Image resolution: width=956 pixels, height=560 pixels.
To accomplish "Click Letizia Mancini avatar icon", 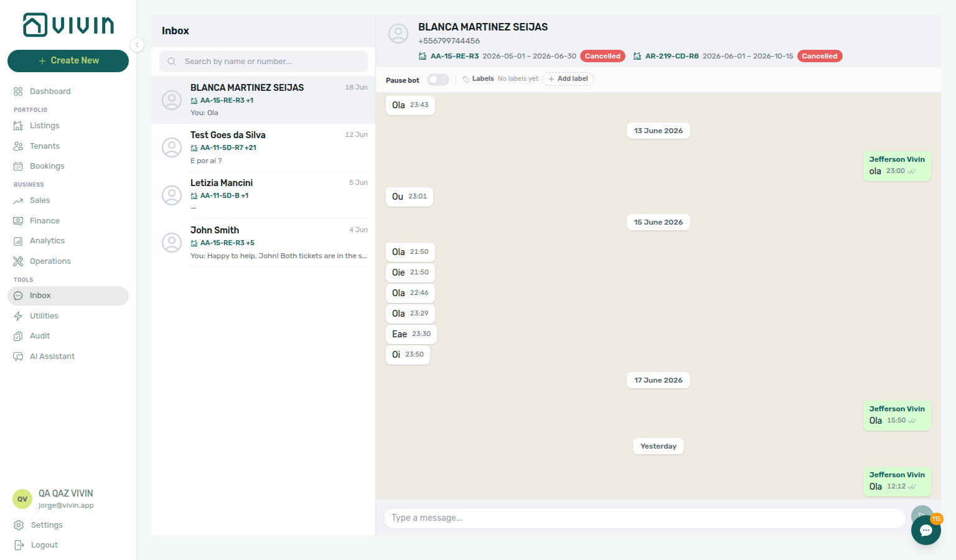I will (x=172, y=195).
